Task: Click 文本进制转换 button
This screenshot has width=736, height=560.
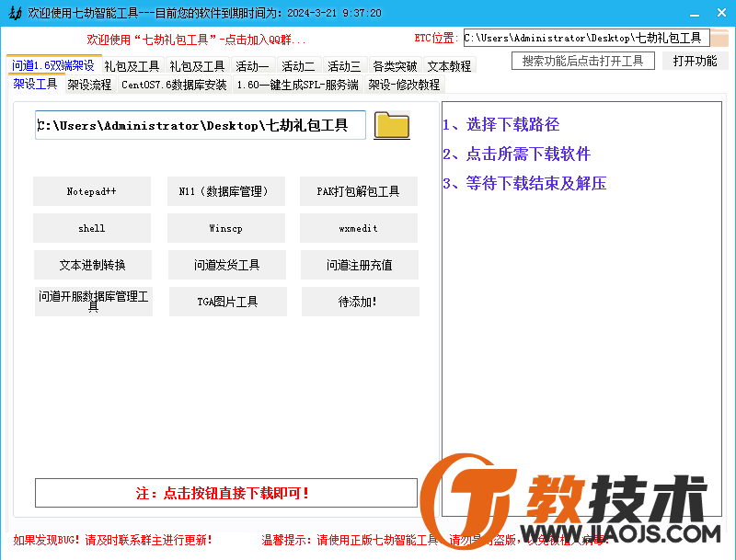Action: click(x=93, y=265)
